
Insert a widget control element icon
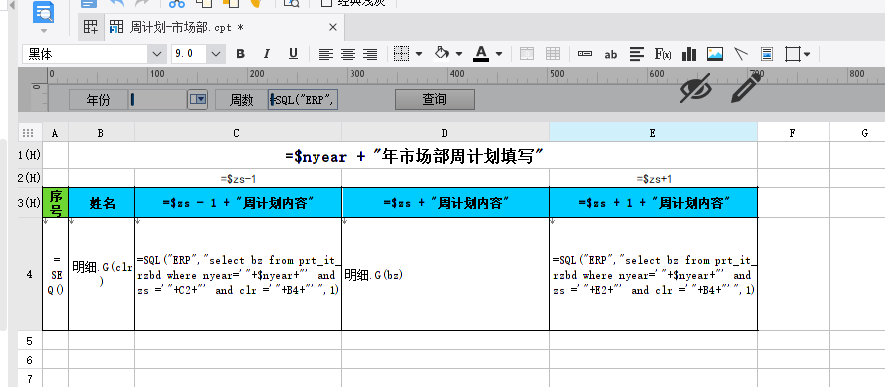pyautogui.click(x=585, y=54)
